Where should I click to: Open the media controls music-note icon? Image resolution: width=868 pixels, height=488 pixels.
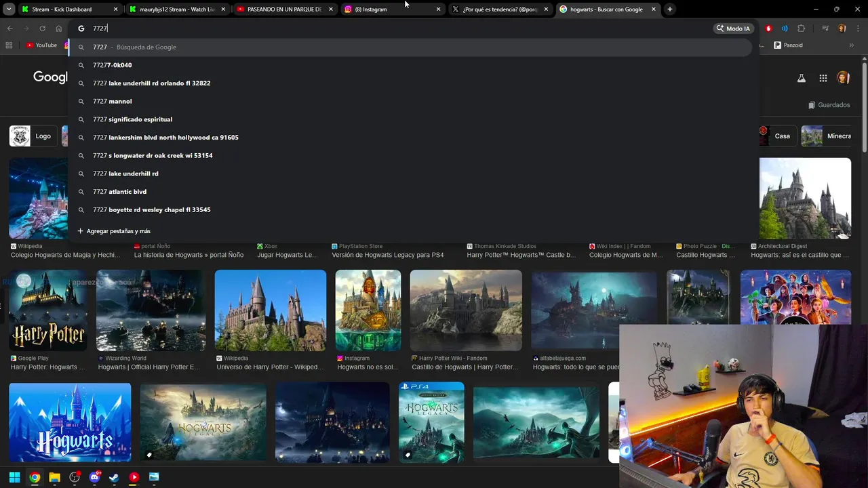tap(825, 28)
